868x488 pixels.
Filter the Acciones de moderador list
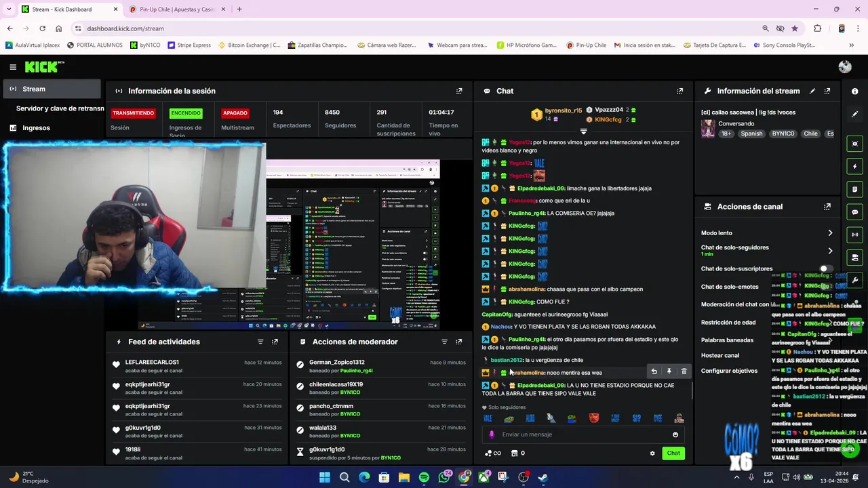click(x=444, y=342)
